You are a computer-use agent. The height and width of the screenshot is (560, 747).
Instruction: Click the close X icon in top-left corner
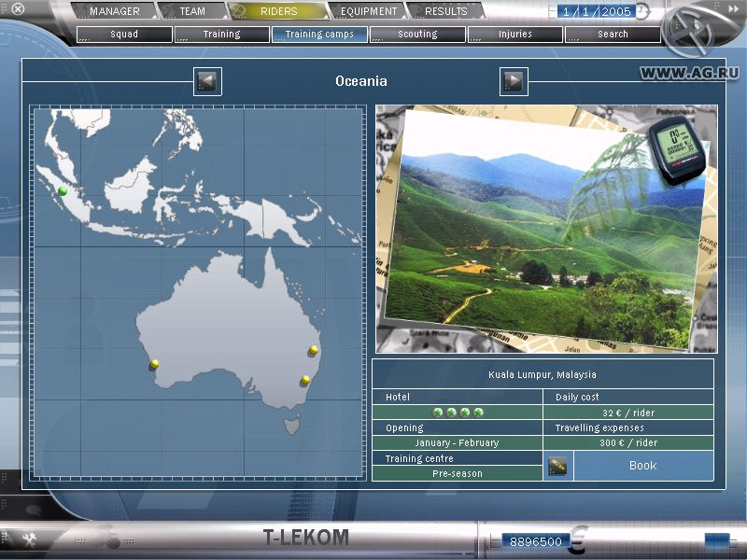[18, 8]
